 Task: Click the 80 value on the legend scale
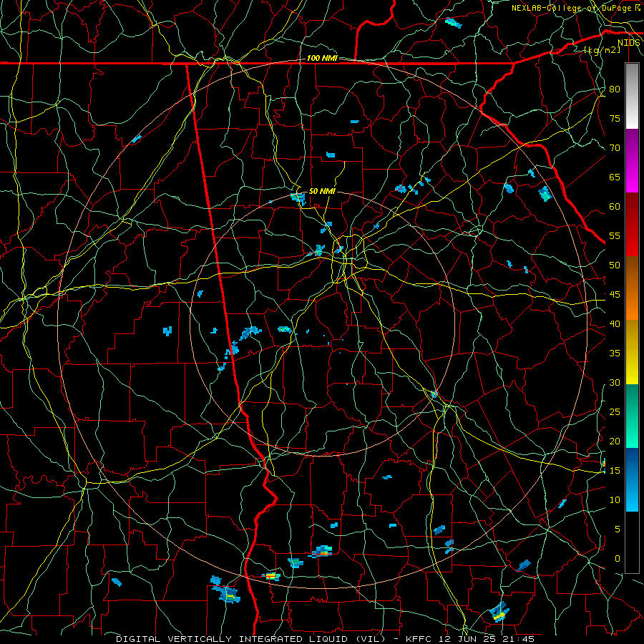coord(615,89)
